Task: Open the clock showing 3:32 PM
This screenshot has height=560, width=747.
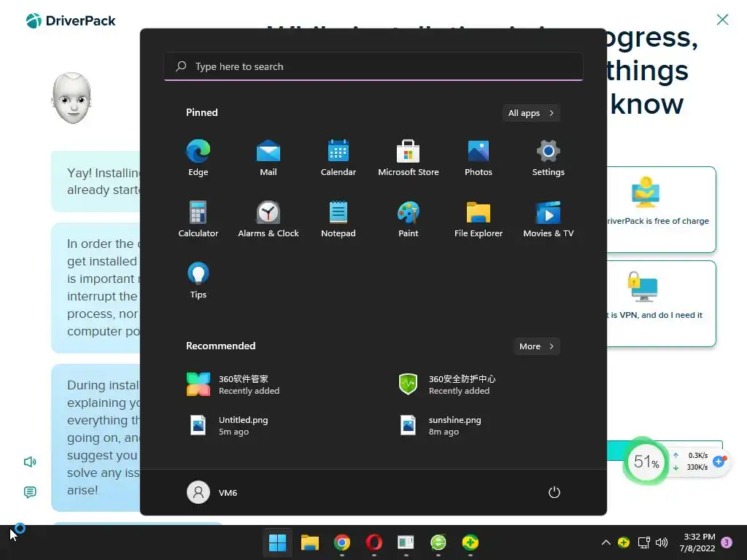Action: [697, 542]
